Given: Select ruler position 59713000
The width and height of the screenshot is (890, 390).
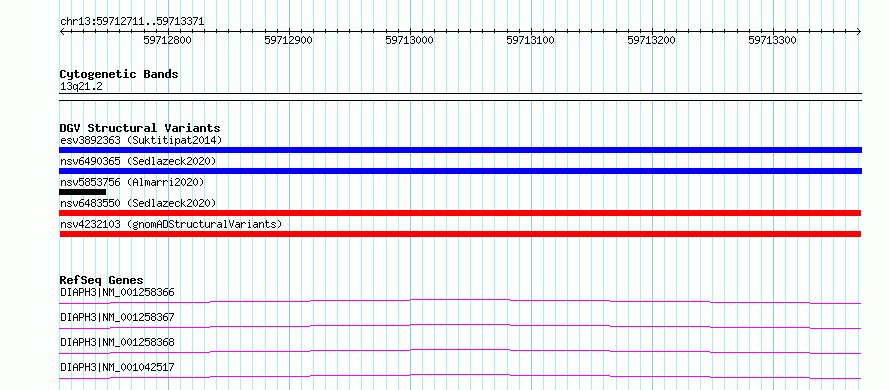Looking at the screenshot, I should click(x=409, y=40).
